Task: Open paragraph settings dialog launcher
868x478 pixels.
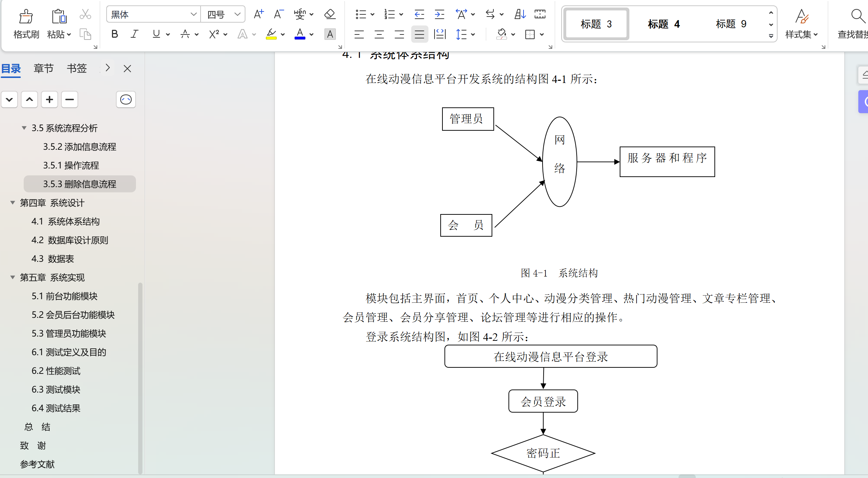Action: [x=550, y=47]
